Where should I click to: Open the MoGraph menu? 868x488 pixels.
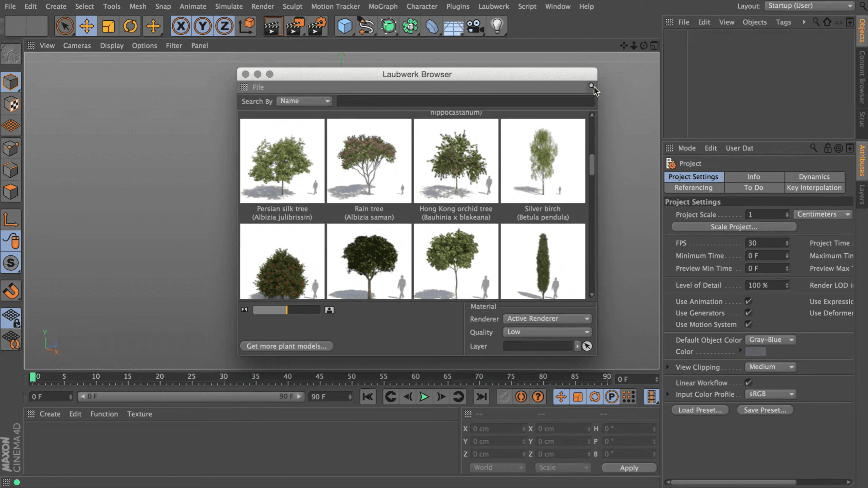[383, 6]
